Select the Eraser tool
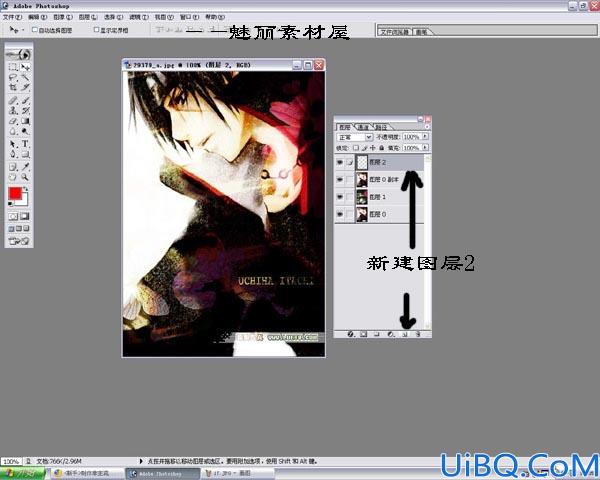The width and height of the screenshot is (600, 480). (x=13, y=121)
